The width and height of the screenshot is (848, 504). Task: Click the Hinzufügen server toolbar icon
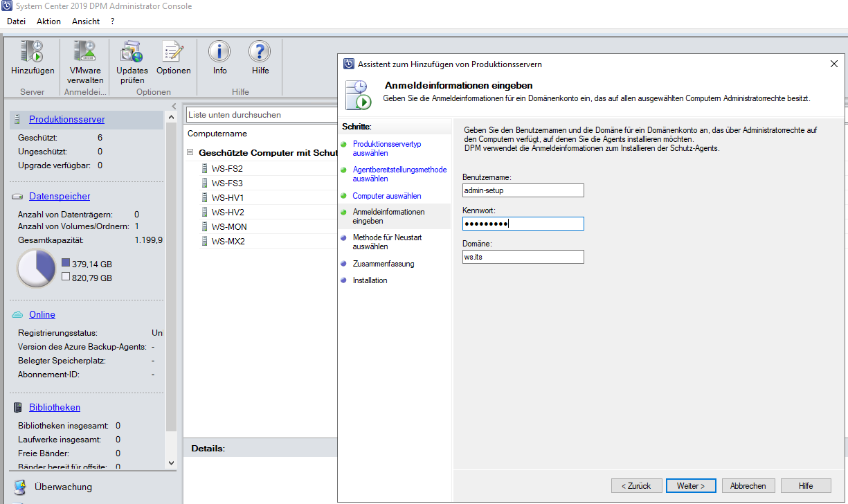point(33,52)
